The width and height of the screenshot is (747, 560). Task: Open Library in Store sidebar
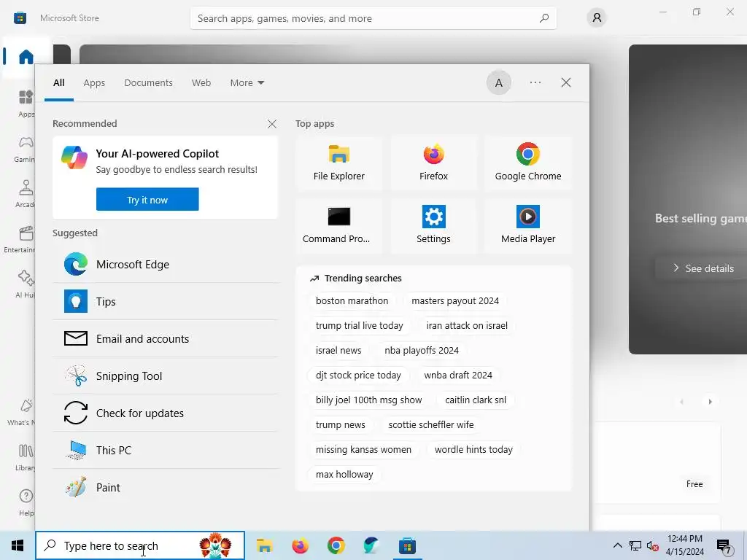pyautogui.click(x=26, y=456)
